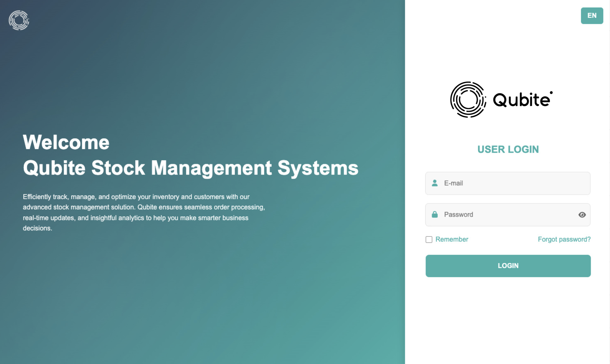
Task: Click the Welcome heading text
Action: pos(66,142)
